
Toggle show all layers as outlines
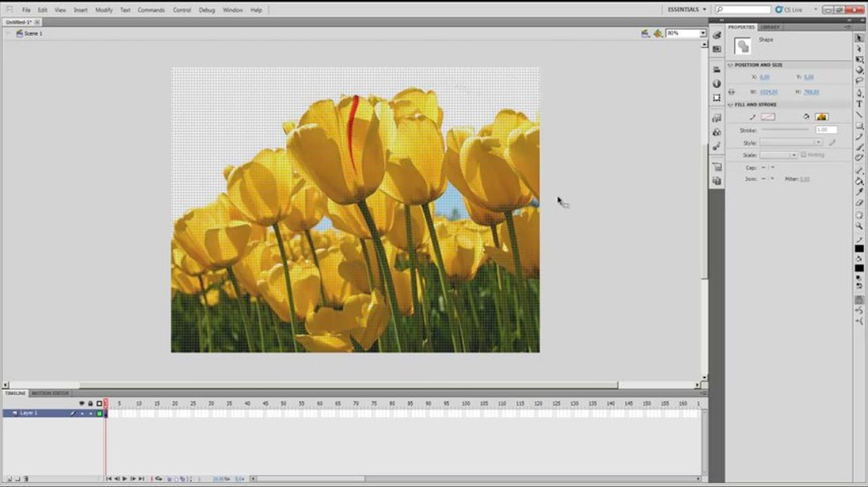(x=100, y=403)
